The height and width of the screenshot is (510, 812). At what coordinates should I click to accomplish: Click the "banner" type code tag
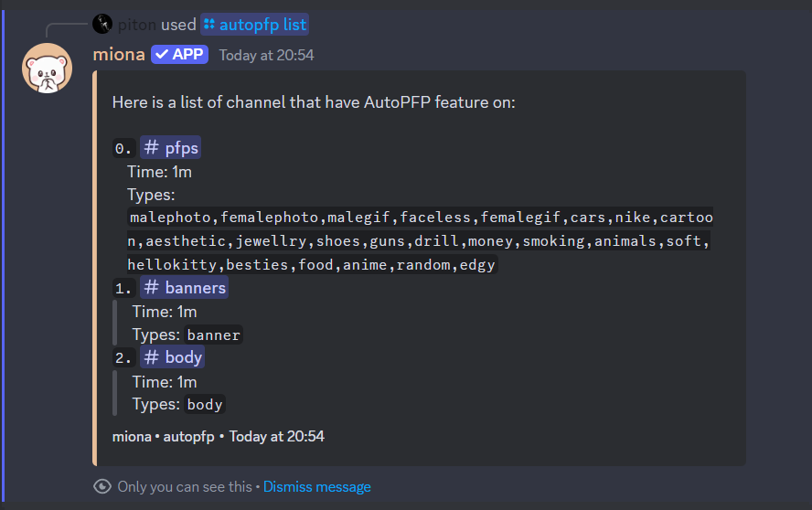(x=213, y=335)
